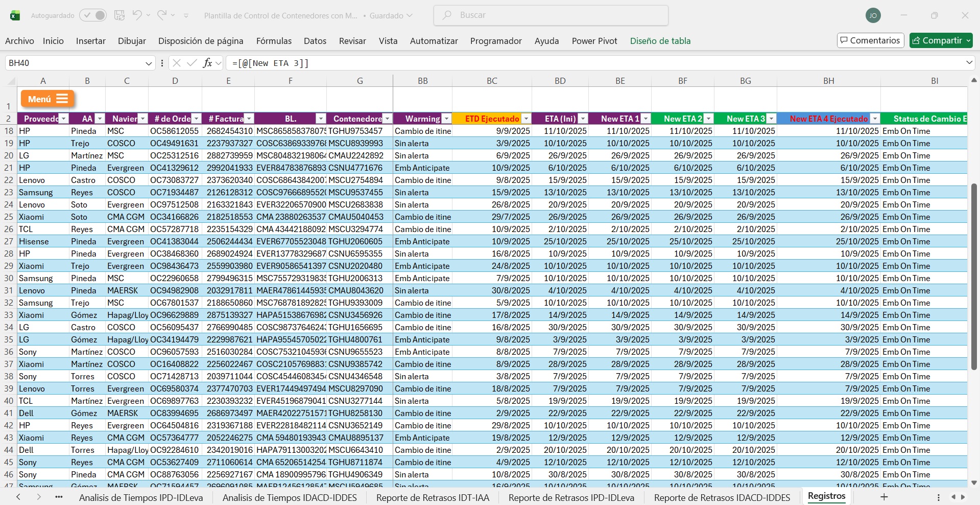Click the next sheet navigation arrow
This screenshot has height=505, width=980.
(x=39, y=497)
